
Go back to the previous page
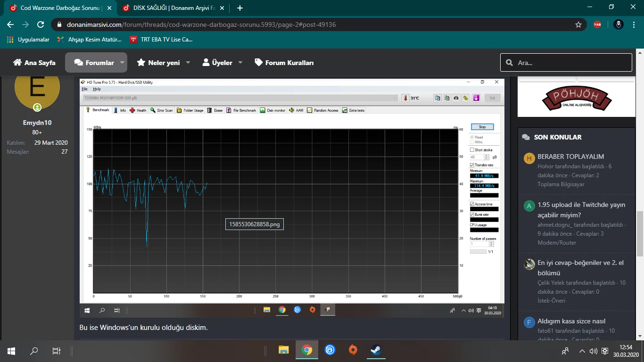point(10,25)
